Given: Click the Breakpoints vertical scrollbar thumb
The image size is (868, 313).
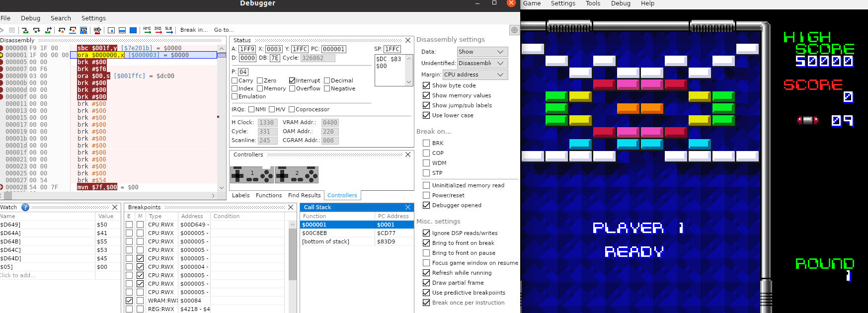Looking at the screenshot, I should click(293, 254).
